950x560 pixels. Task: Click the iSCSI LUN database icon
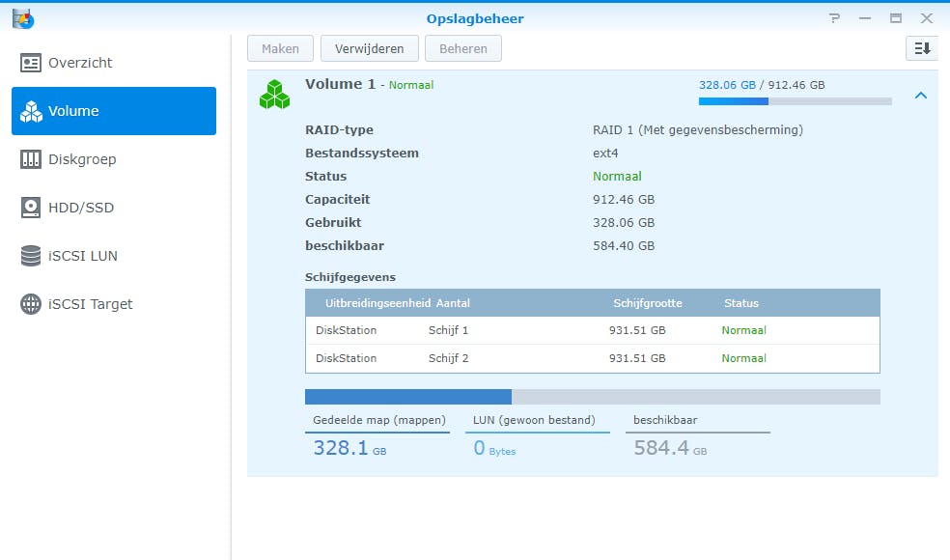[x=31, y=256]
